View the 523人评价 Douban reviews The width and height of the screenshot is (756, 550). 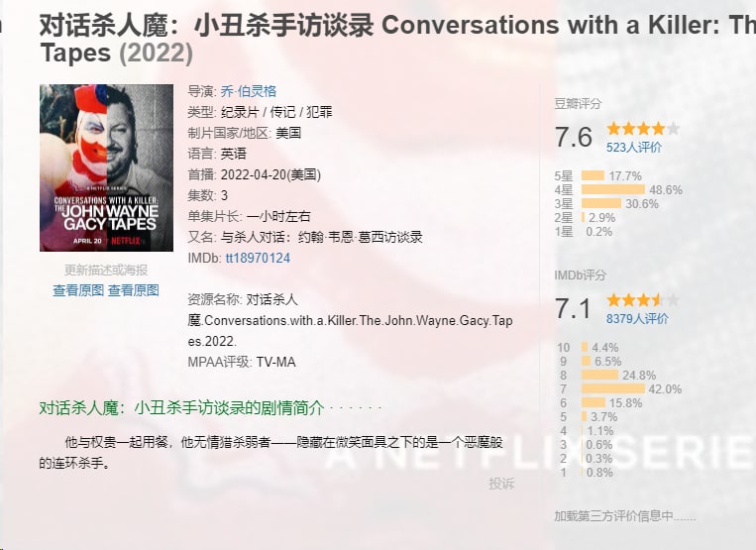coord(634,148)
